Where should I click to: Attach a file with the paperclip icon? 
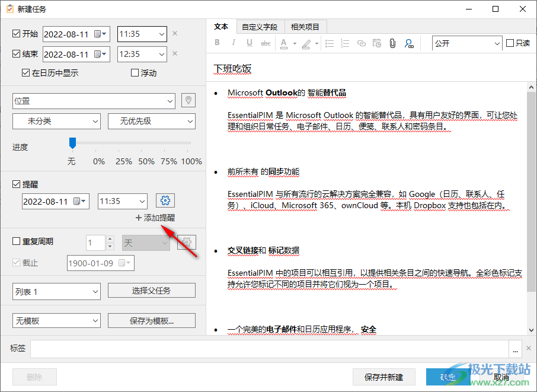tap(392, 43)
